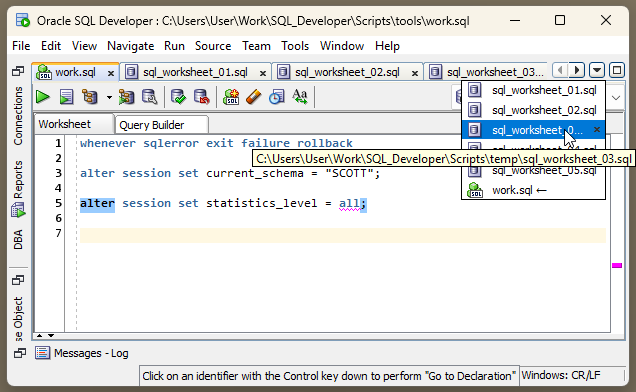The image size is (636, 392).
Task: Open the Reports side panel
Action: click(x=18, y=179)
